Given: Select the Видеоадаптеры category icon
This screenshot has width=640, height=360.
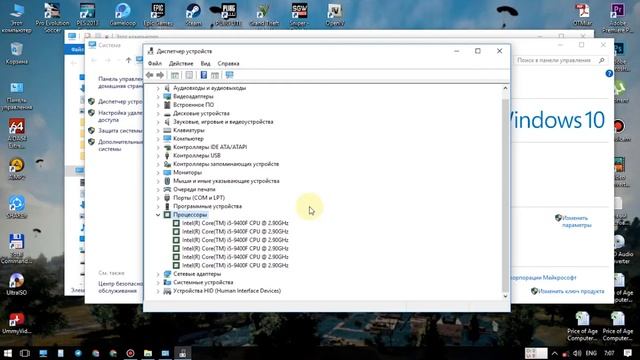Looking at the screenshot, I should click(x=167, y=96).
